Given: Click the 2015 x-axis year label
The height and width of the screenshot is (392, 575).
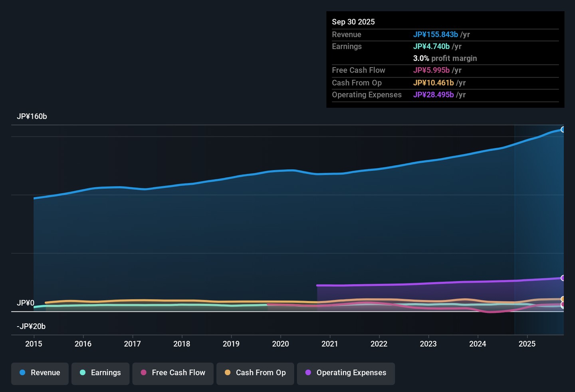Looking at the screenshot, I should (x=34, y=344).
